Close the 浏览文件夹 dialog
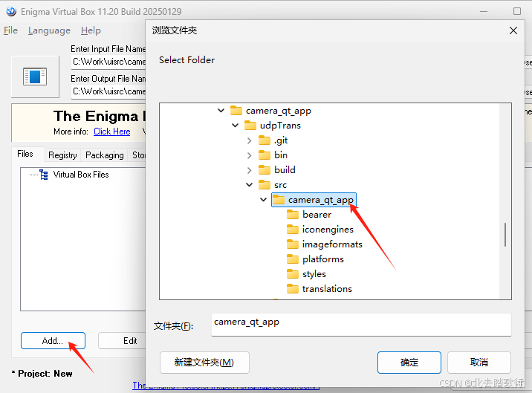 click(x=513, y=30)
